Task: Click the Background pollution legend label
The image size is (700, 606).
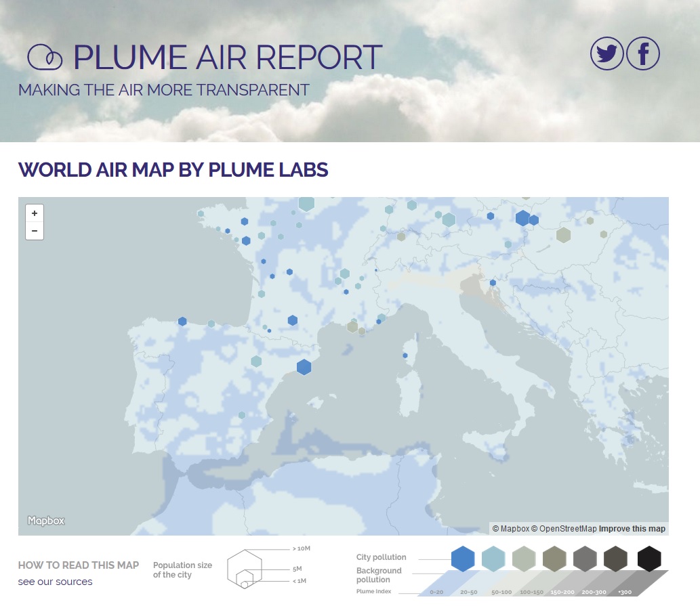Action: coord(379,575)
